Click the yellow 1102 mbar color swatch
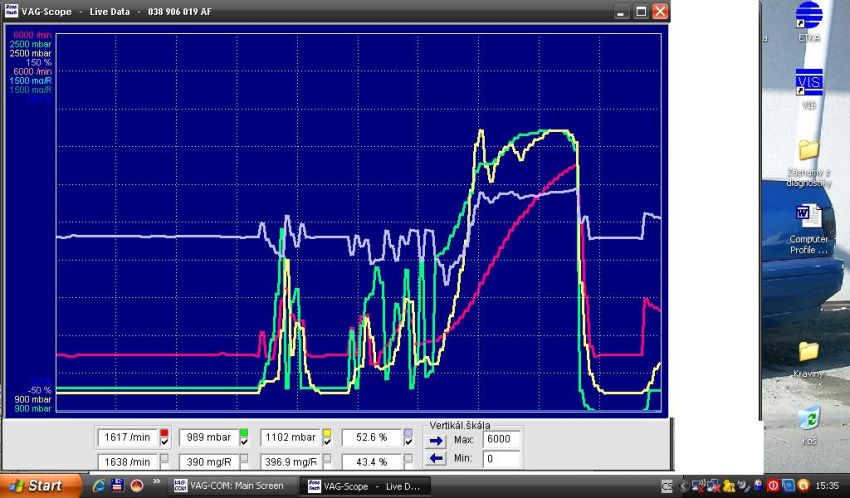The width and height of the screenshot is (850, 498). point(327,433)
